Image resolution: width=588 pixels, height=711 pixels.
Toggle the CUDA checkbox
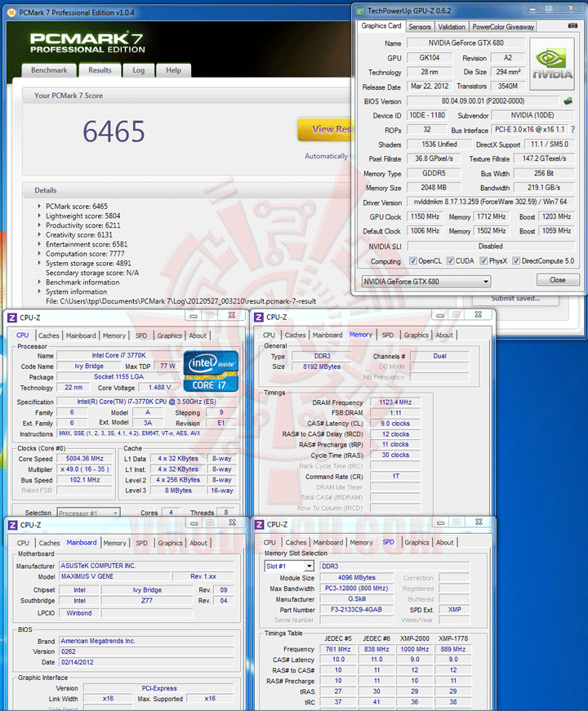point(451,260)
